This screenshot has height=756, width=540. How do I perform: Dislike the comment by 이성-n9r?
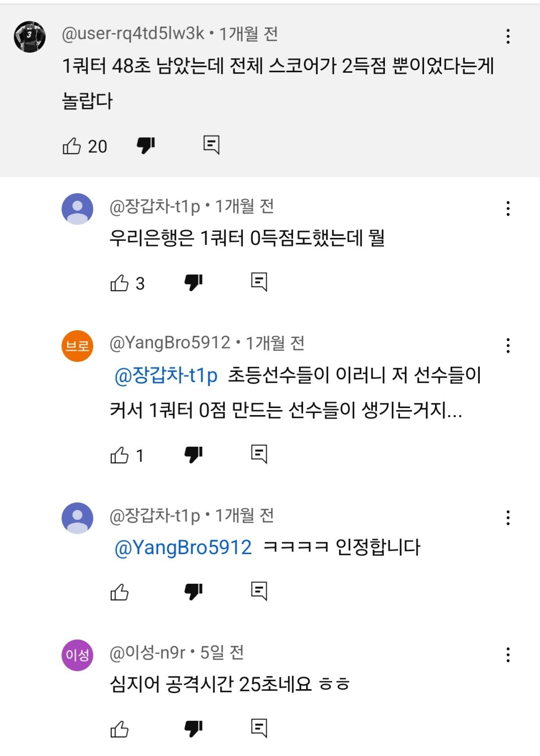click(193, 729)
